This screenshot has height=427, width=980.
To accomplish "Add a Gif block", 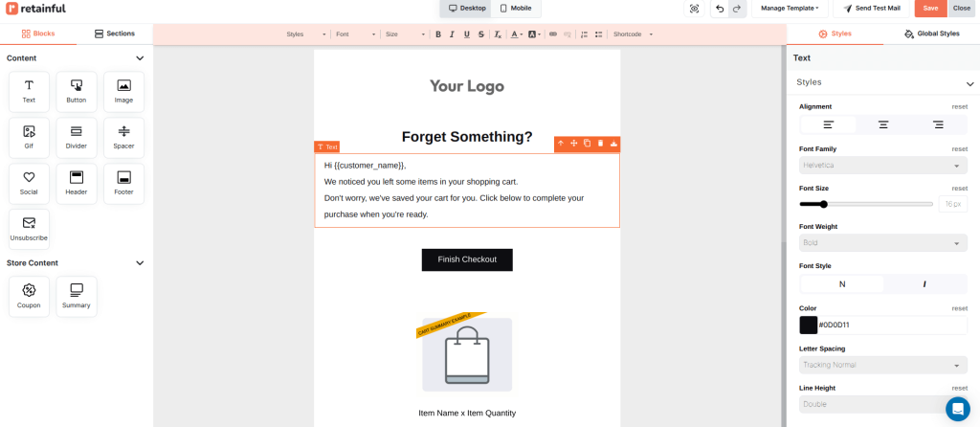I will 29,138.
